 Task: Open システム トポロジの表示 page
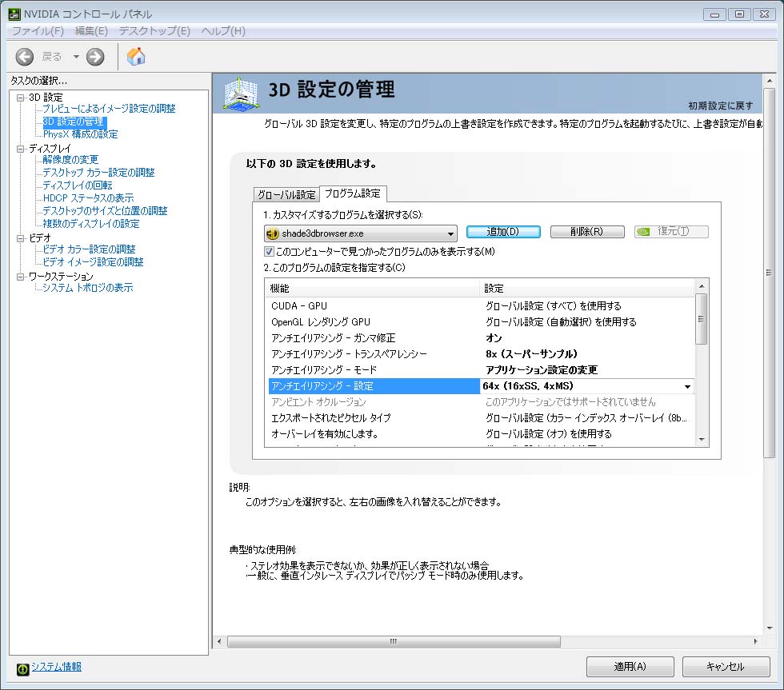point(88,287)
